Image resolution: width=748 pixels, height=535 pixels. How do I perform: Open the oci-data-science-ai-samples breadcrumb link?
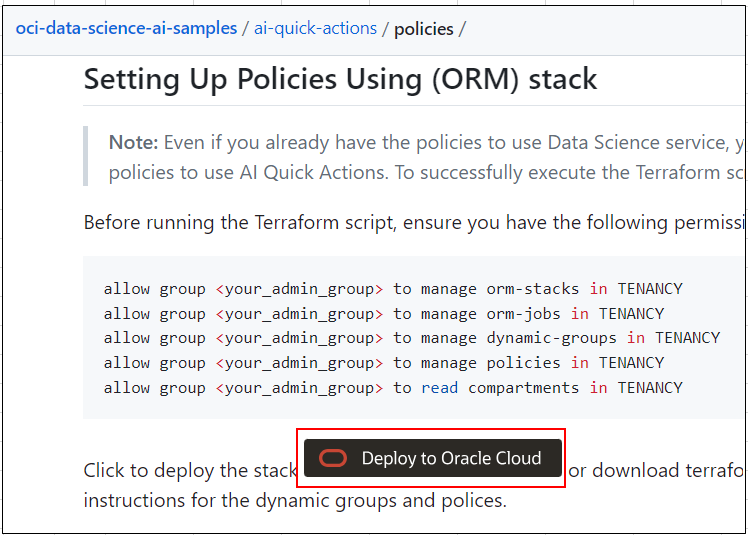click(x=126, y=29)
